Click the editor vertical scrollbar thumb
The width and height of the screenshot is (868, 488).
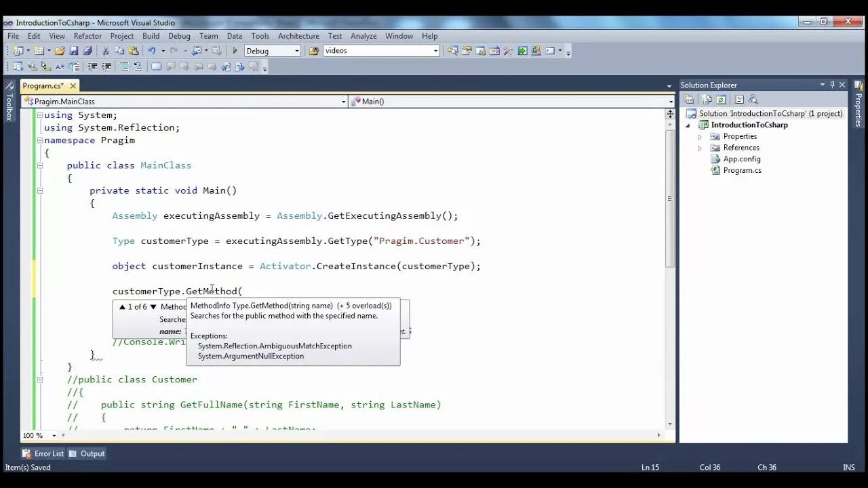point(670,199)
